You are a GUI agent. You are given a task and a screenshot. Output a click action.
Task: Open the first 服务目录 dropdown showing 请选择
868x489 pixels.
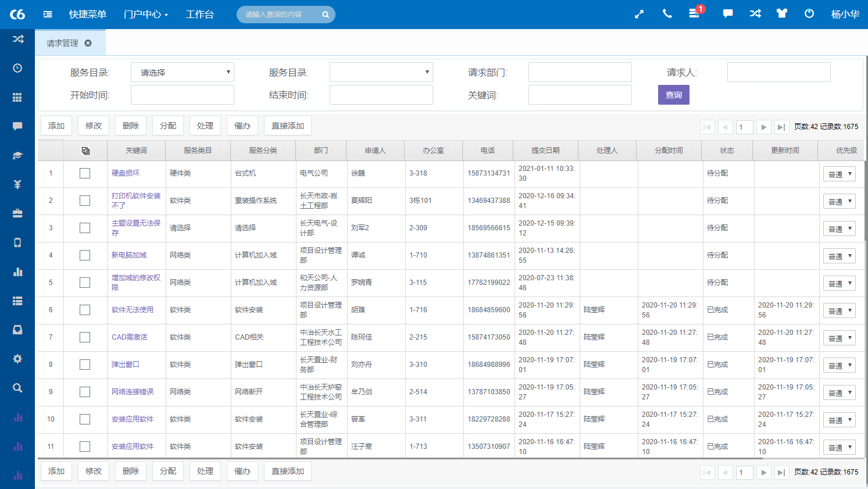[x=183, y=72]
